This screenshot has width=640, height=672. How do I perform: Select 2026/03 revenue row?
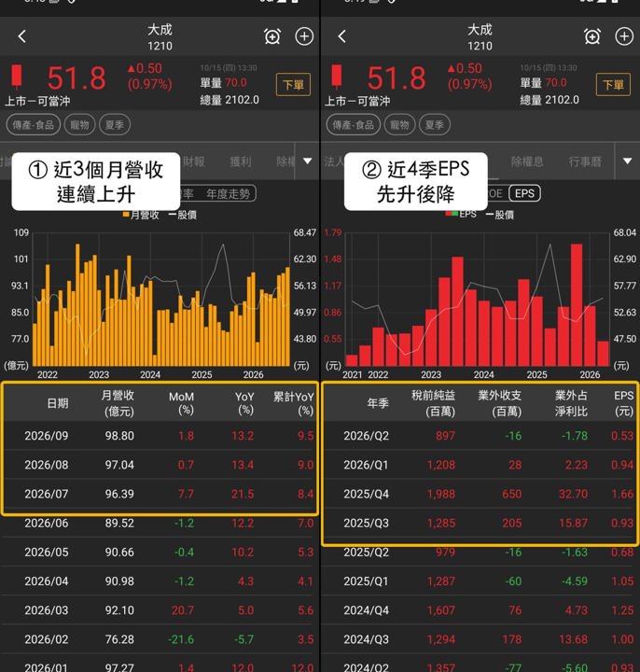160,610
